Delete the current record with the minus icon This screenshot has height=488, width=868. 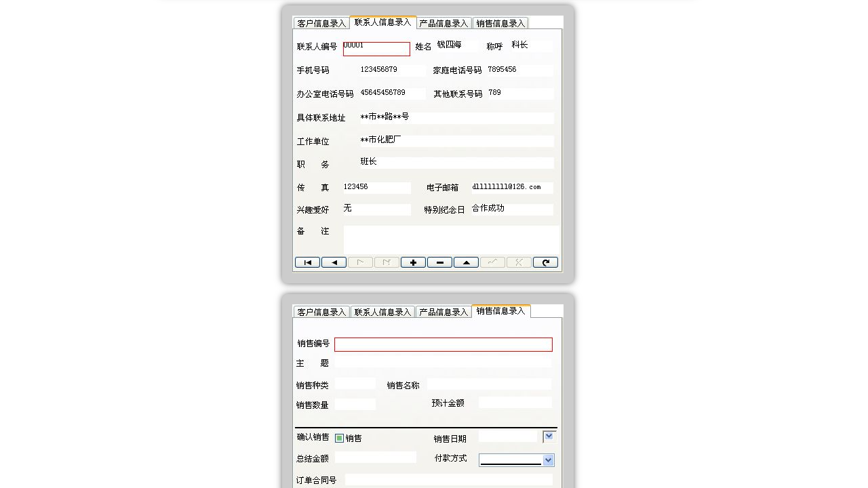pyautogui.click(x=439, y=262)
